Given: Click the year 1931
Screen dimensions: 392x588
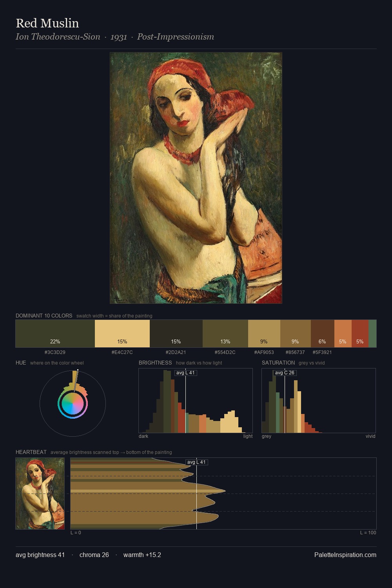Looking at the screenshot, I should click(119, 37).
